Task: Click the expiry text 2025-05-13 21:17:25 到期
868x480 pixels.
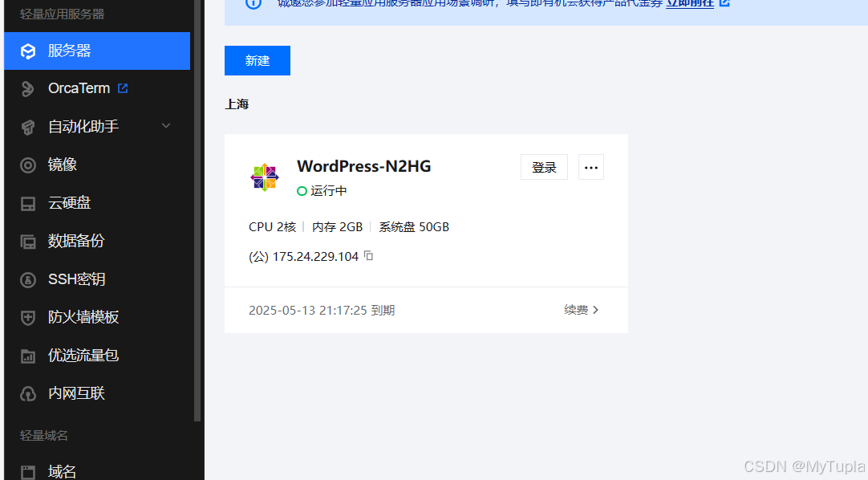Action: click(322, 310)
